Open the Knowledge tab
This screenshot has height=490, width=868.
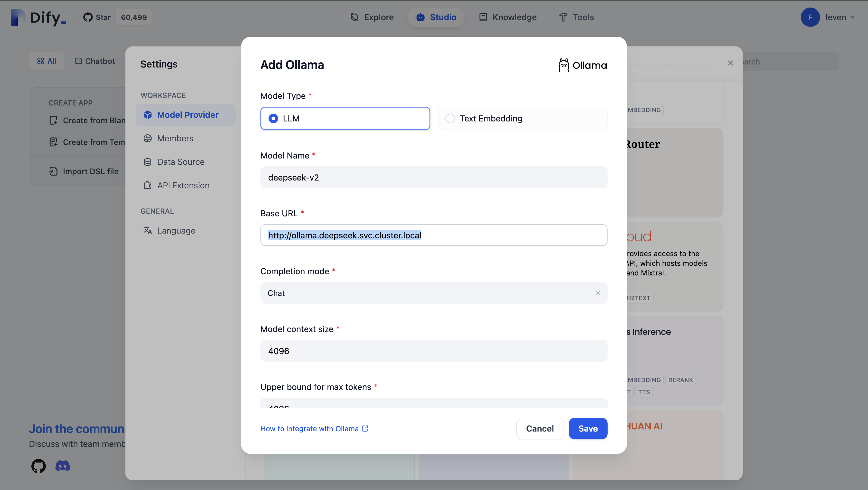[x=508, y=17]
